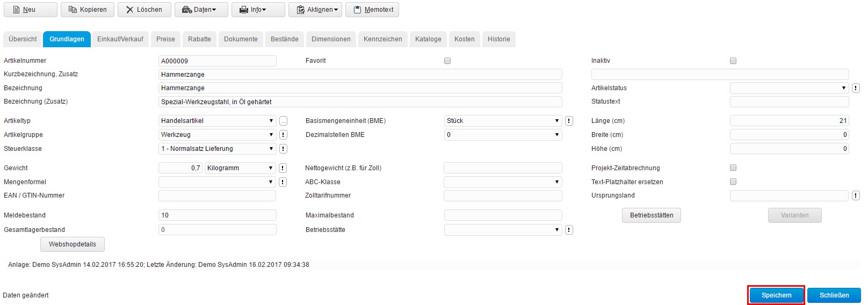Screen dimensions: 868x305
Task: Open the Memotext clipboard button
Action: tap(372, 10)
